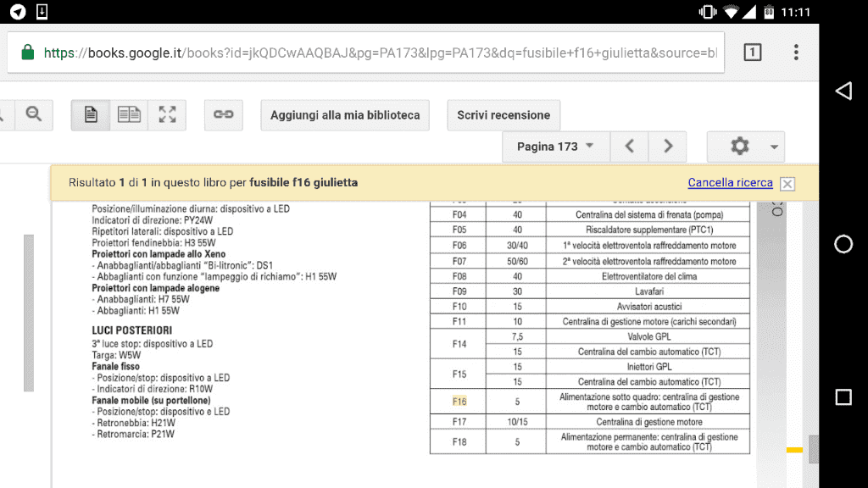Click the 'Centralina di gestione motore' F17 cell
Viewport: 868px width, 488px height.
(648, 422)
